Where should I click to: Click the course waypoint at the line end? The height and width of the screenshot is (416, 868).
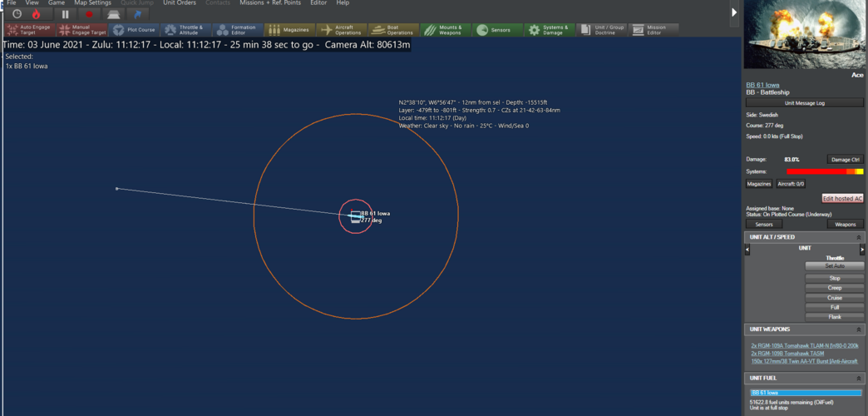[x=116, y=189]
